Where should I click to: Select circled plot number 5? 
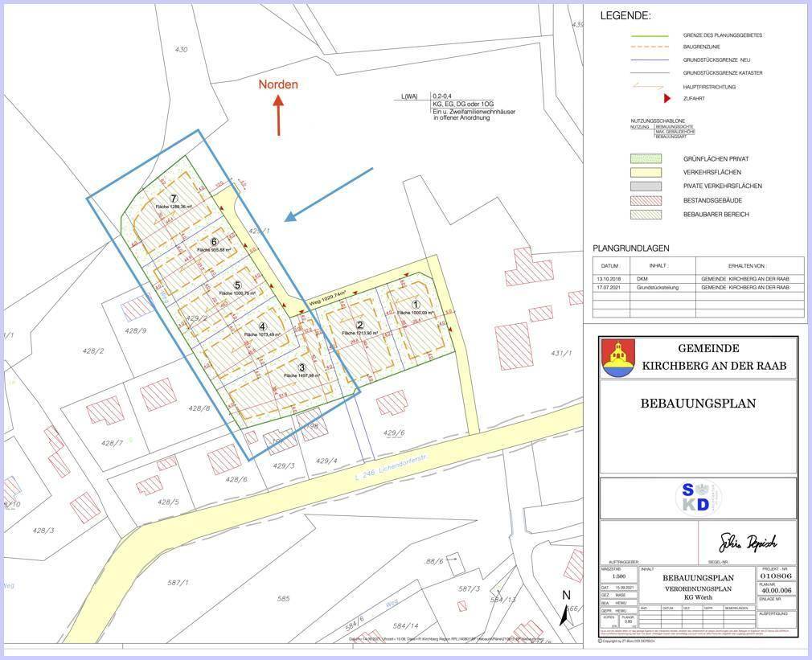coord(237,285)
